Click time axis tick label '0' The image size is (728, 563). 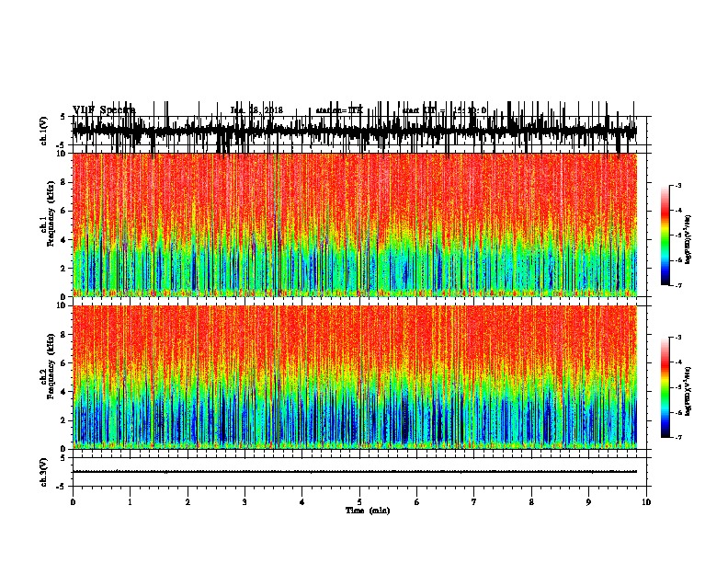(73, 502)
